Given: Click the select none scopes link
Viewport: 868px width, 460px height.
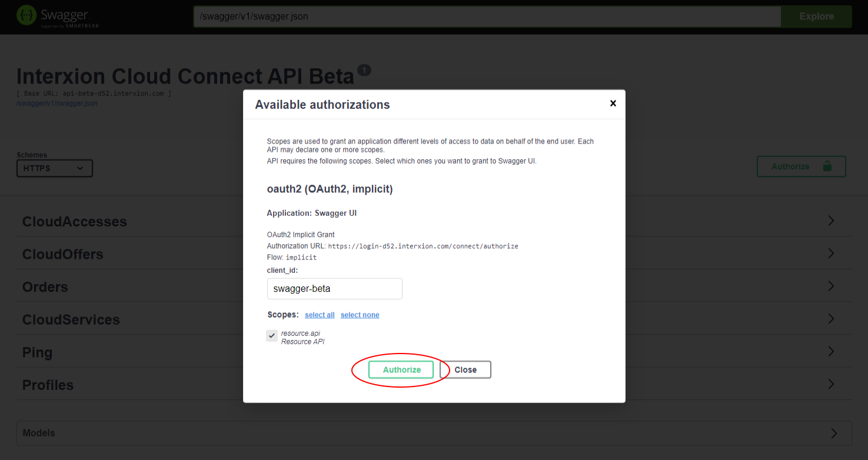Looking at the screenshot, I should tap(360, 315).
